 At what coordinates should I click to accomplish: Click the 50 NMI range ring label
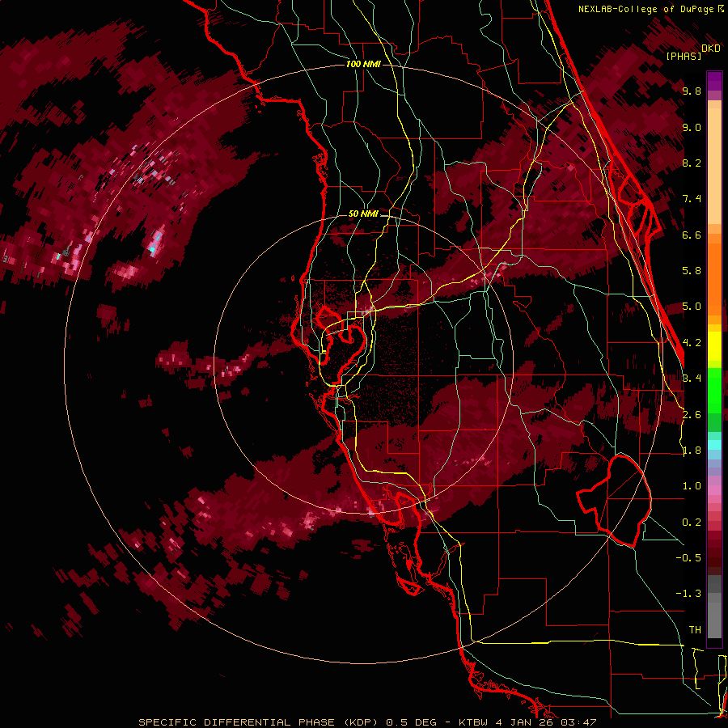(363, 214)
